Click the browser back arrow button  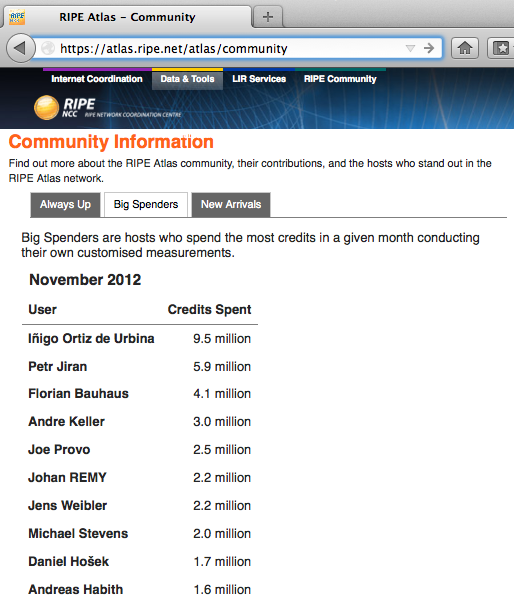(20, 48)
